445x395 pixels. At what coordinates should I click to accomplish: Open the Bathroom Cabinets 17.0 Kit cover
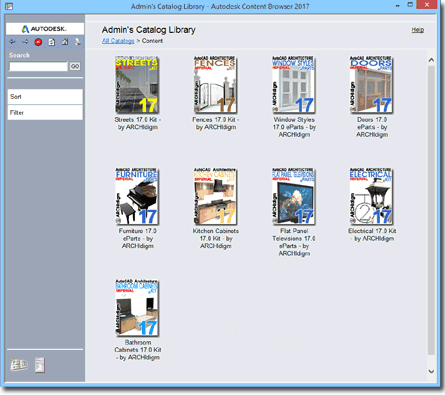[x=137, y=308]
